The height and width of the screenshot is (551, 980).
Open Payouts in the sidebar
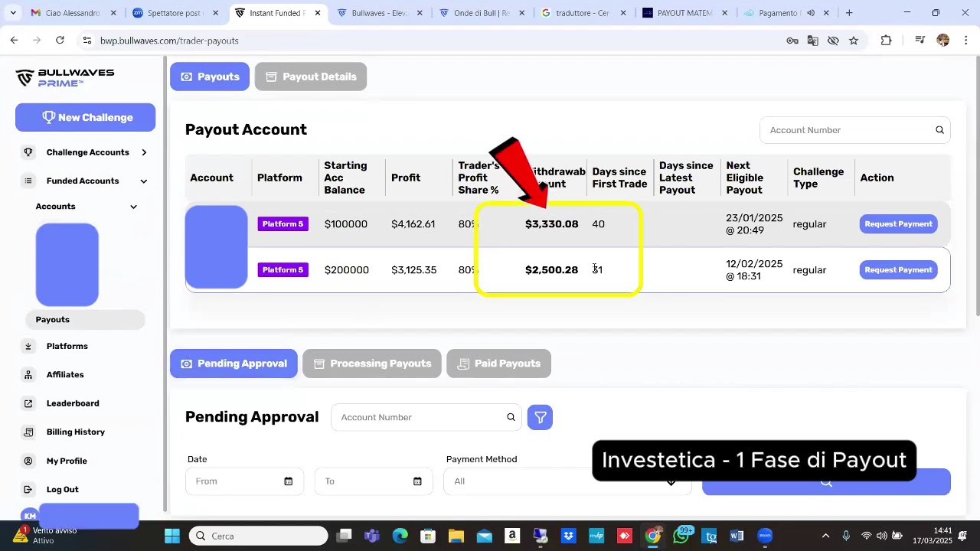84,320
